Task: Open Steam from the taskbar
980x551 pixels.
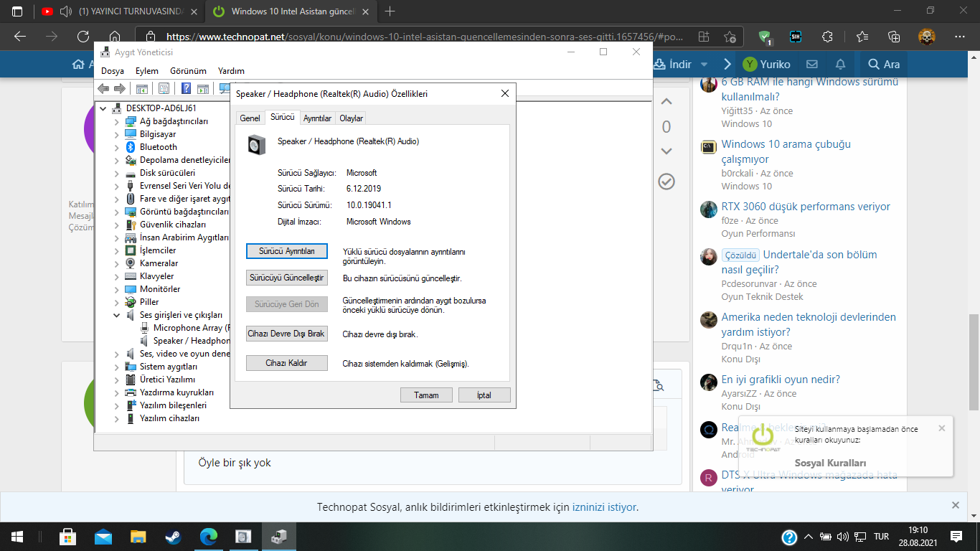Action: pos(173,536)
